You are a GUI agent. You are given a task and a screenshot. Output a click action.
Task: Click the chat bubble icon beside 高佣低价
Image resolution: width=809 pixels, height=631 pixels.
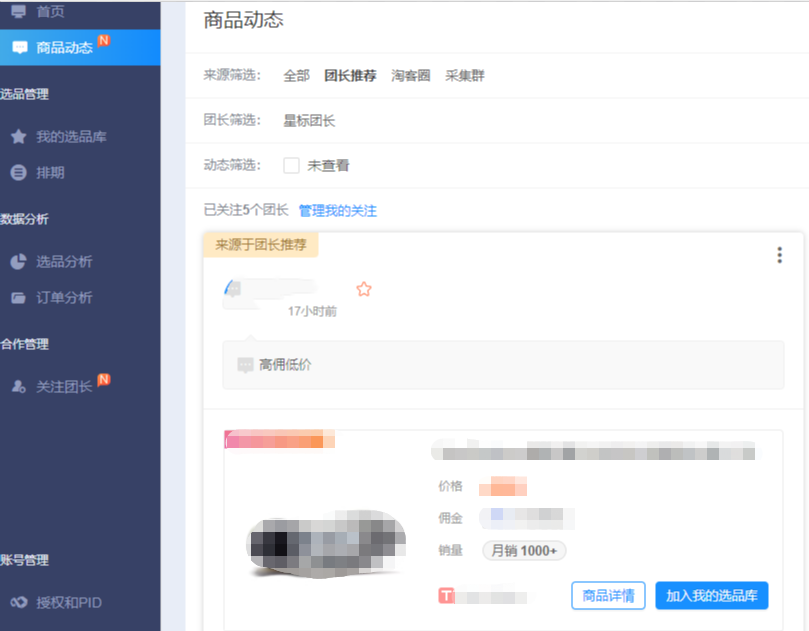click(x=245, y=365)
